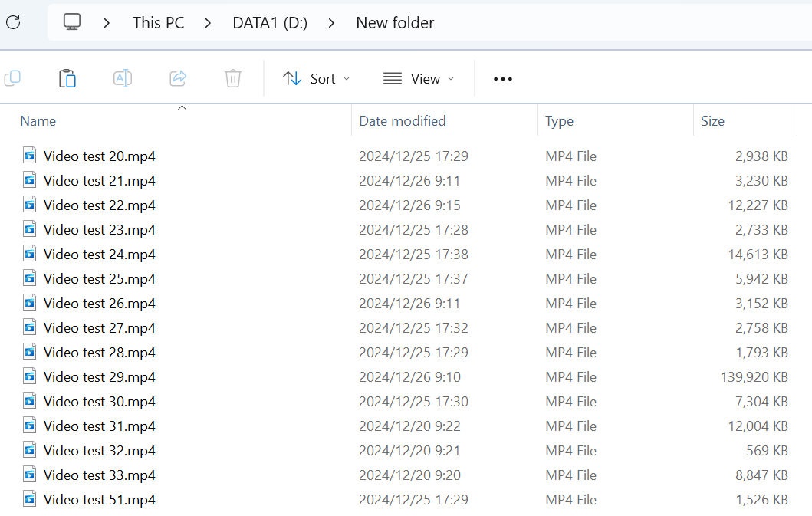The height and width of the screenshot is (516, 812).
Task: Open the Sort dropdown
Action: coord(316,79)
